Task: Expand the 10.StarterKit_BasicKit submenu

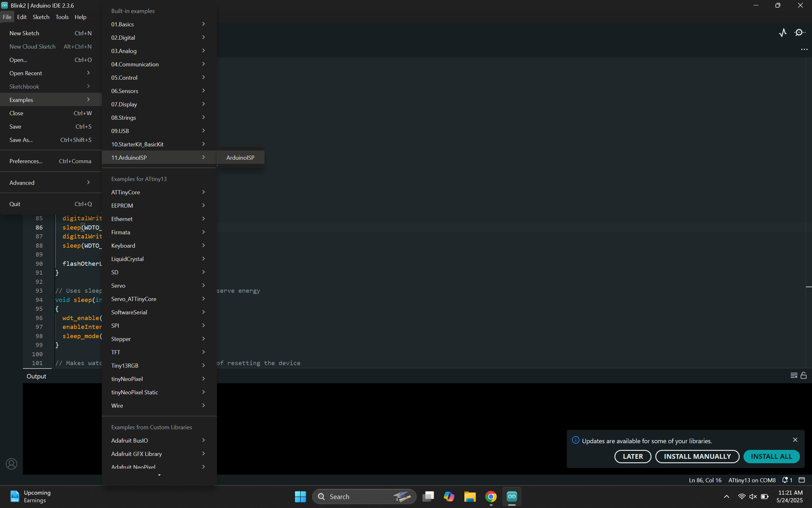Action: pos(159,144)
